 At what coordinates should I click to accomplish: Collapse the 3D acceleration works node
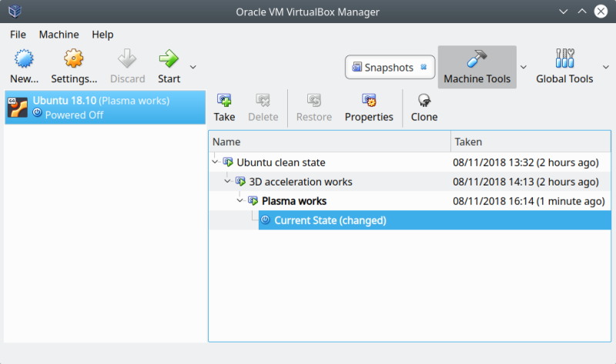pos(227,182)
